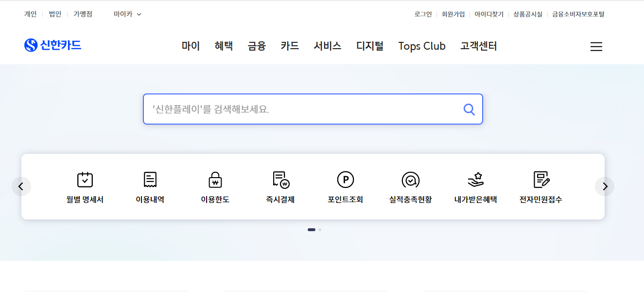Image resolution: width=644 pixels, height=292 pixels.
Task: Select the 법인 tab
Action: (55, 14)
